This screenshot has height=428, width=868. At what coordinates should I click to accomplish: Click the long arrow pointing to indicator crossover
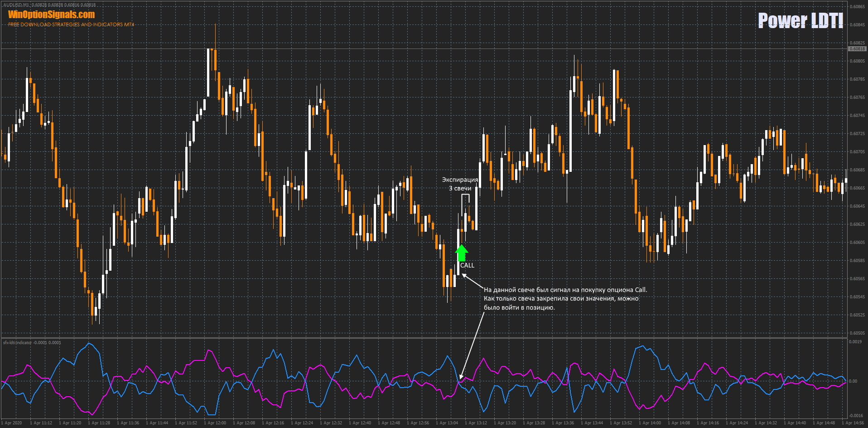tap(472, 345)
